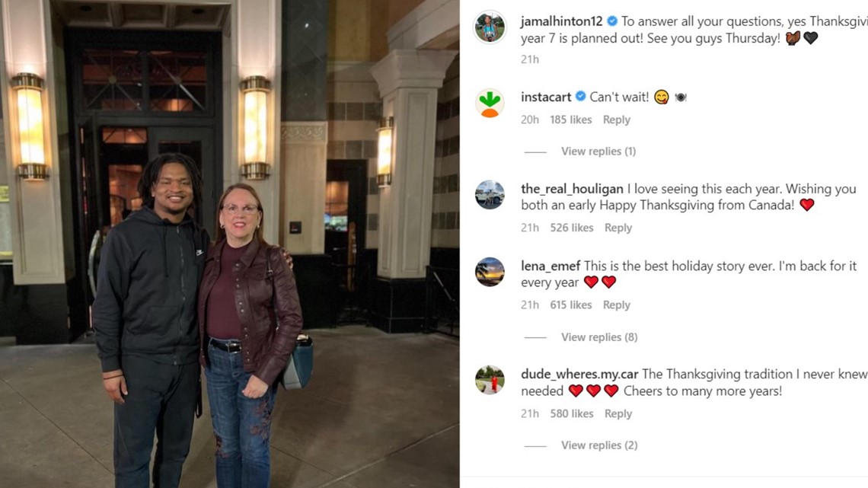
Task: View the 185 likes on Instacart's comment
Action: pos(571,120)
